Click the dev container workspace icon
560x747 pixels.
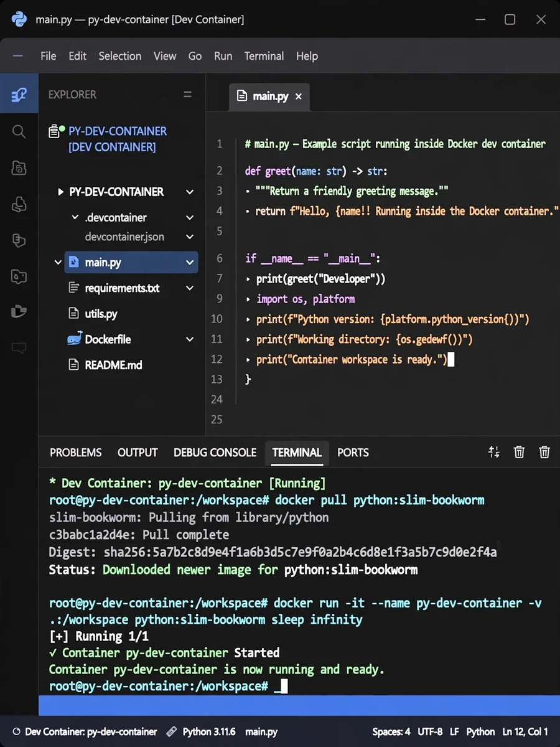(x=57, y=131)
